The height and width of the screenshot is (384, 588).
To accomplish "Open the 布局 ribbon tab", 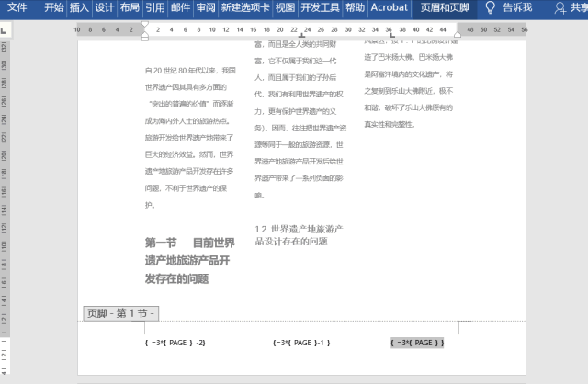I will [x=130, y=7].
